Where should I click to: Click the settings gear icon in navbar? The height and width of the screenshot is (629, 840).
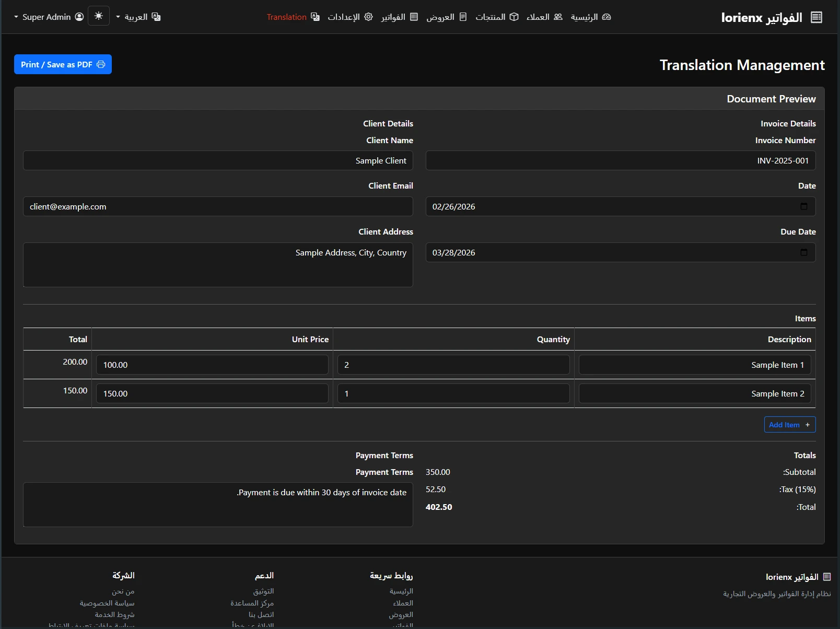(x=369, y=17)
